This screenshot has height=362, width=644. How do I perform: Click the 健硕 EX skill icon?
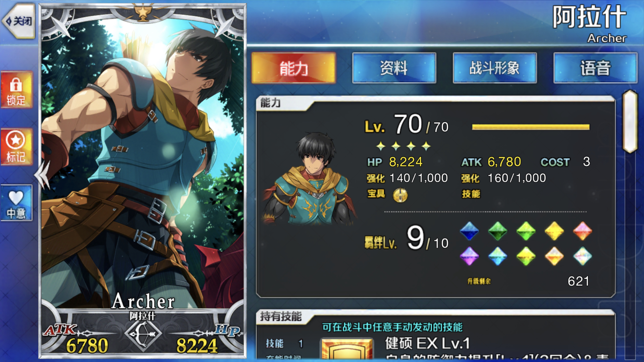click(x=346, y=349)
